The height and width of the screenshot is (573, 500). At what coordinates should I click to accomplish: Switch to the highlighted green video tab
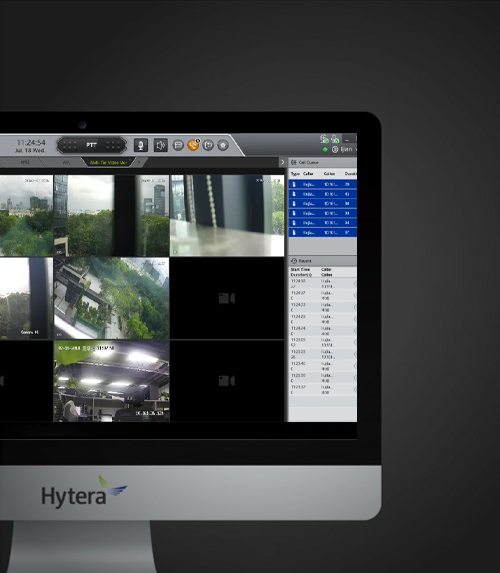[x=108, y=162]
